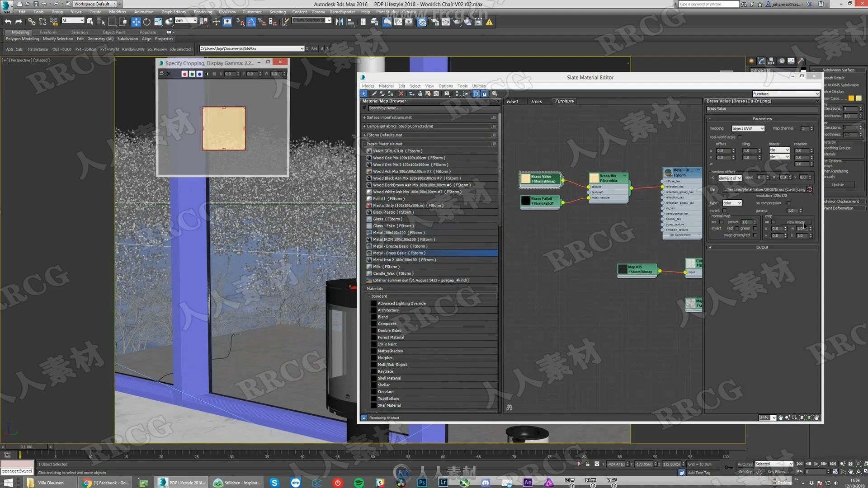Viewport: 868px width, 488px height.
Task: Open the random offset element id dropdown
Action: pos(729,178)
